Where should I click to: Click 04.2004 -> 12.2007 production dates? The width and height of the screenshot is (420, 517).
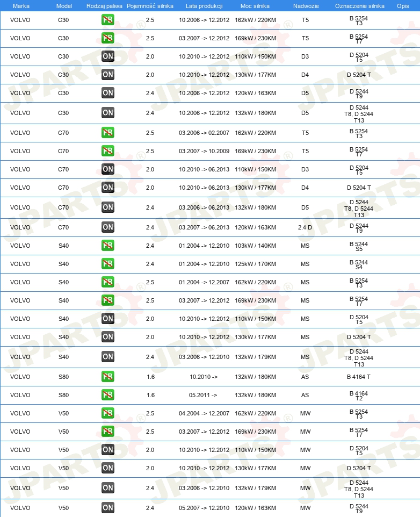204,413
